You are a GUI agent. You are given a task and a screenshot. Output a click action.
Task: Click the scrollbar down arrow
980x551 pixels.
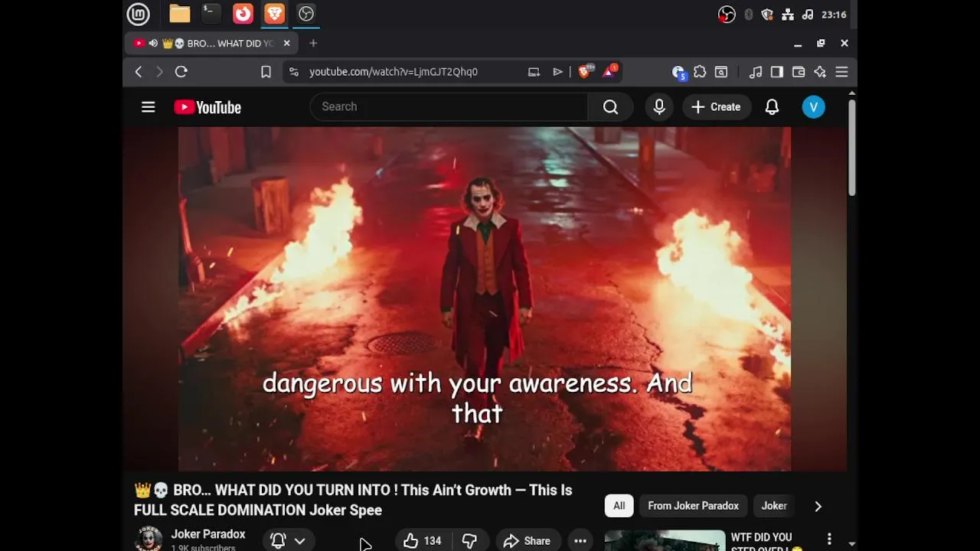(x=851, y=544)
